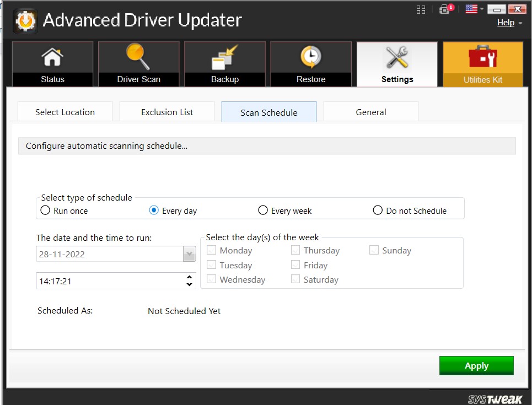
Task: Switch to the Exclusion List tab
Action: pos(167,112)
